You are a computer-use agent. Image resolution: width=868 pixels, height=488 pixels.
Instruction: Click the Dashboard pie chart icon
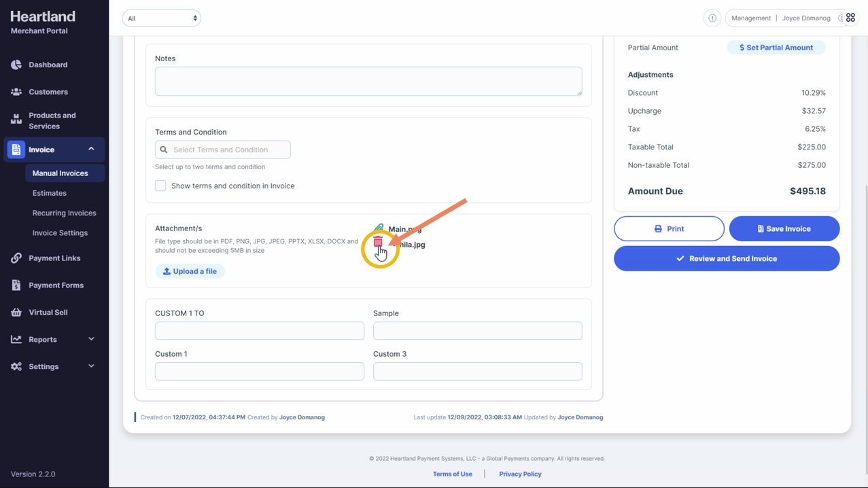click(16, 65)
